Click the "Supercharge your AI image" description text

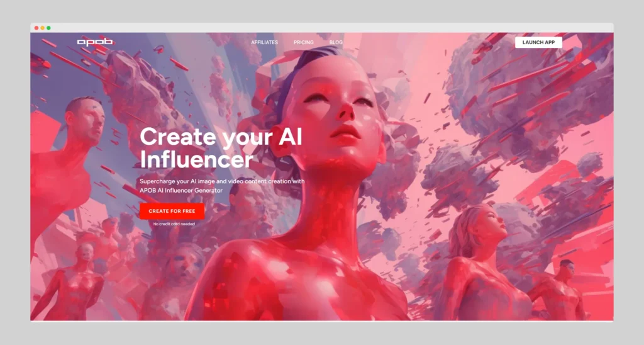pos(222,186)
